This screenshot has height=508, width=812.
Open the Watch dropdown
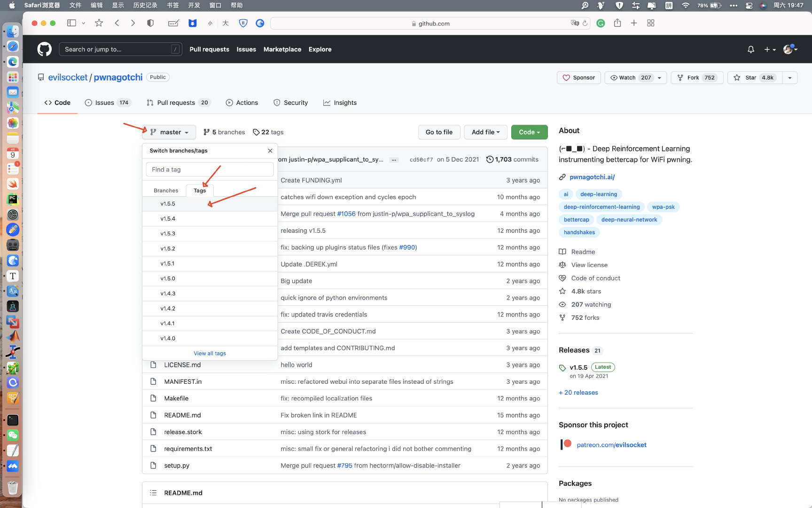tap(635, 78)
